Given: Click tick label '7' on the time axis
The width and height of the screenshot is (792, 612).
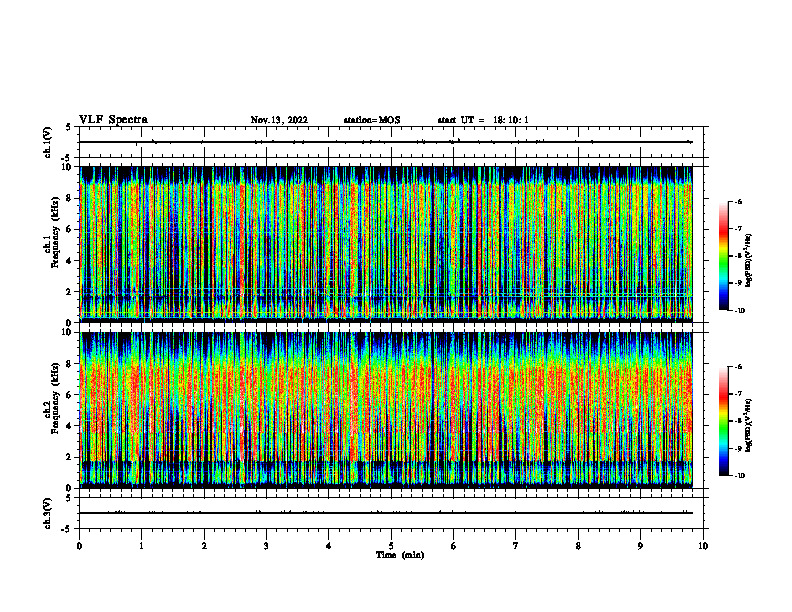Looking at the screenshot, I should click(x=516, y=546).
